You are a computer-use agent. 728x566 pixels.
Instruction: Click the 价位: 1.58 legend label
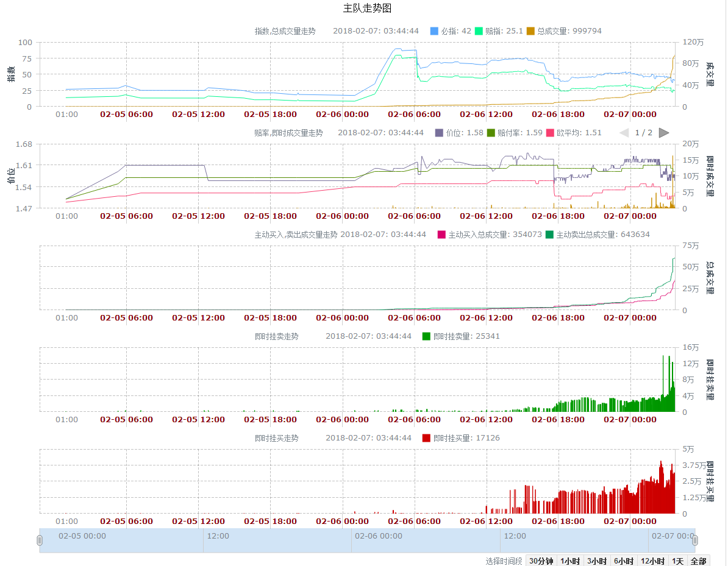pos(465,133)
